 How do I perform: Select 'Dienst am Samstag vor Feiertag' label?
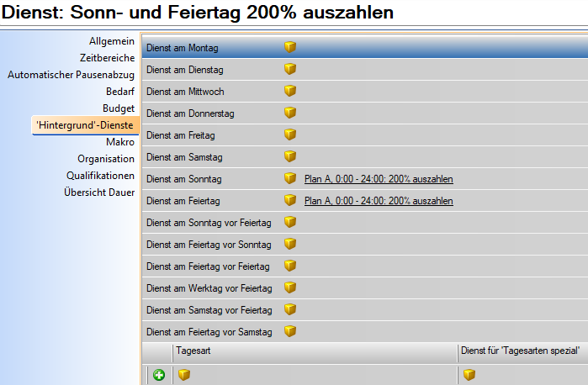[x=209, y=310]
